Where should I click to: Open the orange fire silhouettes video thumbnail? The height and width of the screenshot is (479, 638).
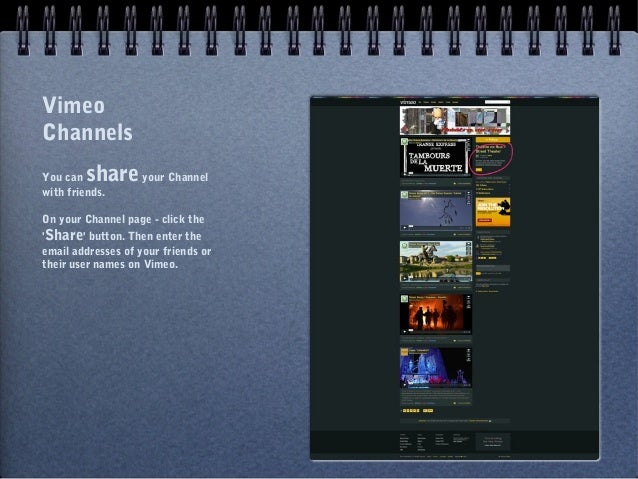point(436,315)
